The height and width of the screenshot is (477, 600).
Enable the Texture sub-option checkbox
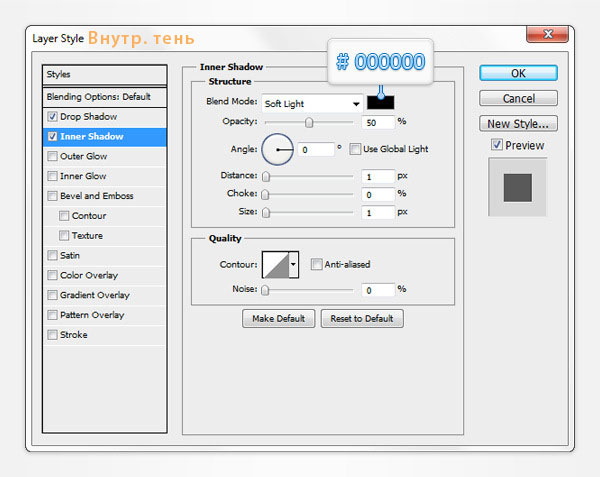click(x=64, y=236)
